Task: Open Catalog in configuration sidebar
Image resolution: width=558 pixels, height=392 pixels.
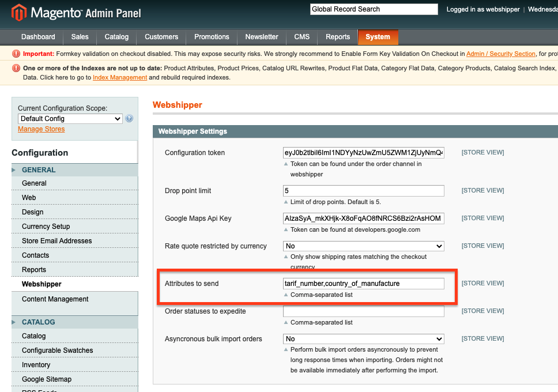Action: tap(75, 336)
